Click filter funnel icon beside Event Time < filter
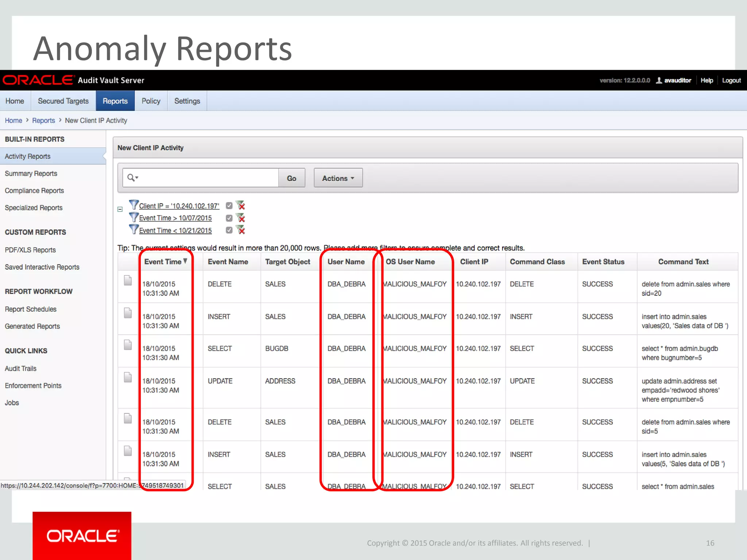The height and width of the screenshot is (560, 747). (x=134, y=229)
